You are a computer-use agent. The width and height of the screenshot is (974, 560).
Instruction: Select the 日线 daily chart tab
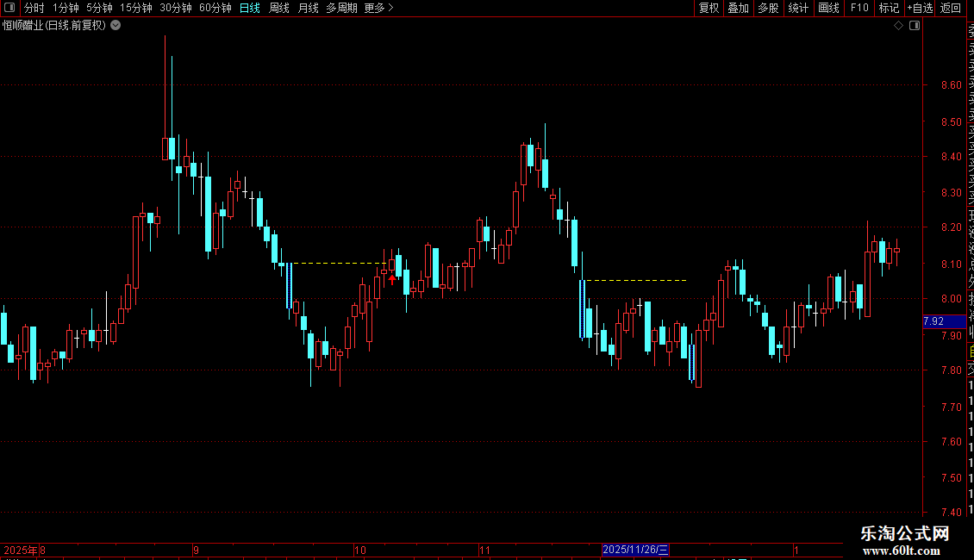click(x=250, y=8)
